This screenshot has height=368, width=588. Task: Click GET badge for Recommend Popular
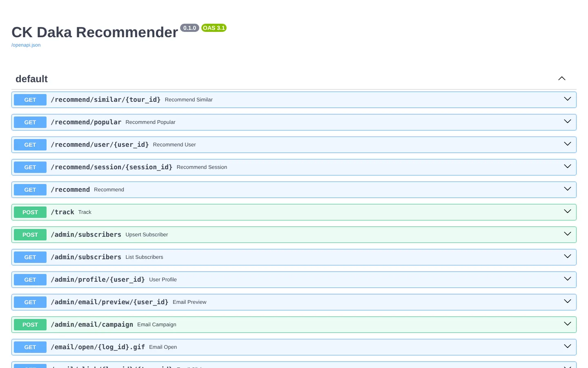click(30, 122)
